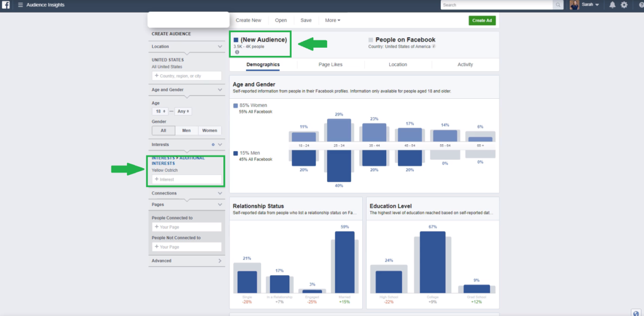Select the Women gender option

(x=209, y=131)
